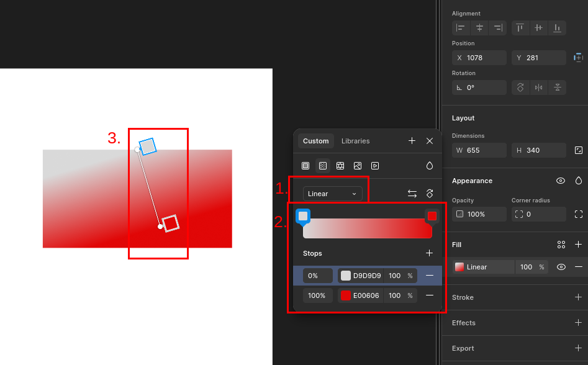Add a new gradient stop
The image size is (588, 365).
(429, 253)
